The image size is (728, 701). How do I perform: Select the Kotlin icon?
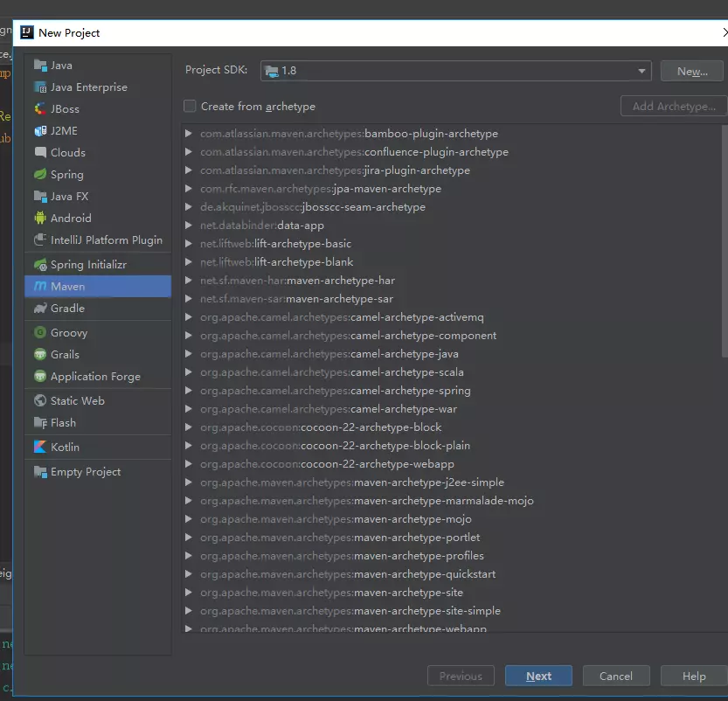(40, 447)
